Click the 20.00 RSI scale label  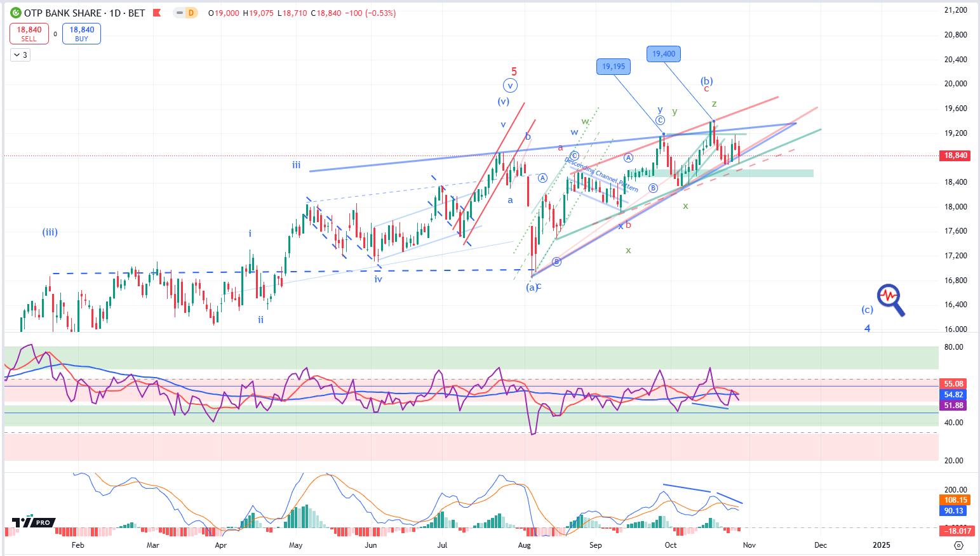click(953, 461)
